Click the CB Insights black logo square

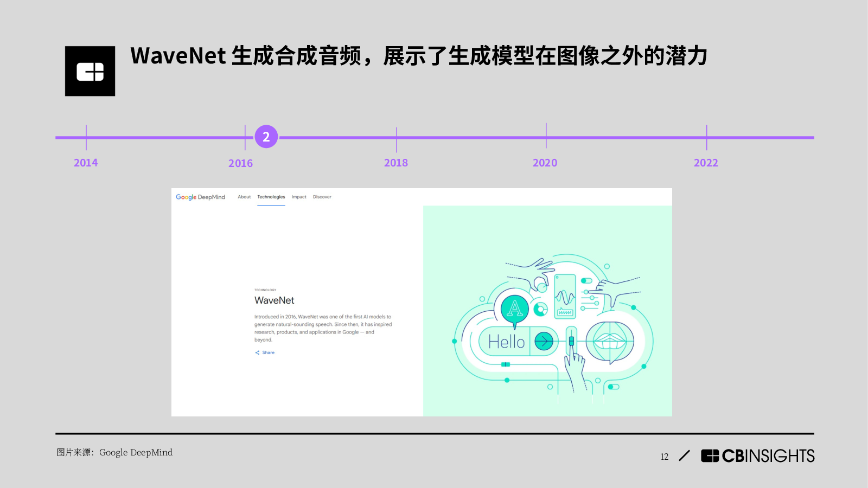click(90, 71)
